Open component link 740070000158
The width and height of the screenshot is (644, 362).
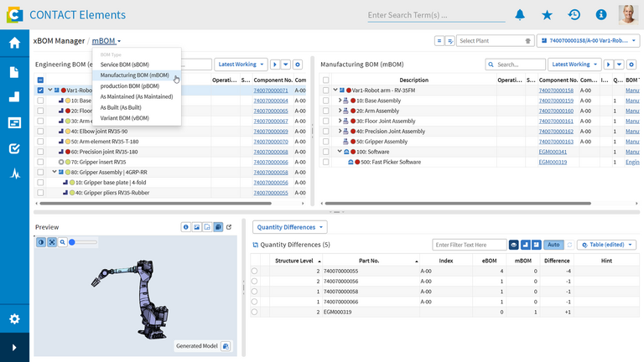[556, 90]
